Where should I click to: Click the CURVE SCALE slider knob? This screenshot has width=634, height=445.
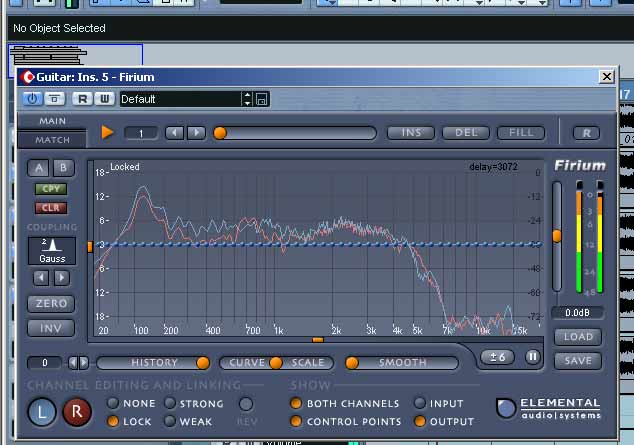coord(276,363)
